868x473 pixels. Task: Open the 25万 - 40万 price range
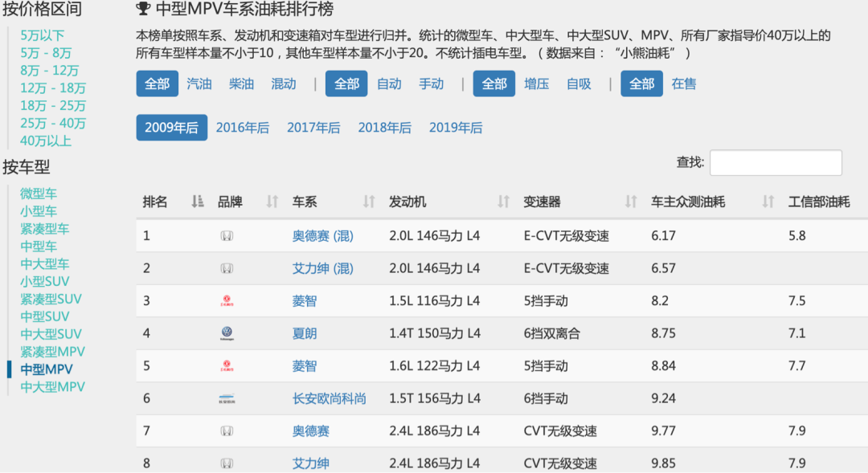point(53,124)
